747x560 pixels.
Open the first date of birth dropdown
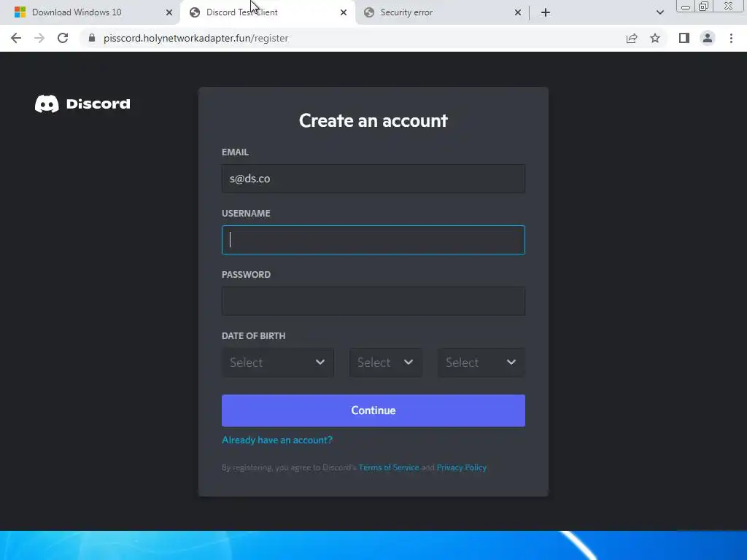(x=278, y=362)
